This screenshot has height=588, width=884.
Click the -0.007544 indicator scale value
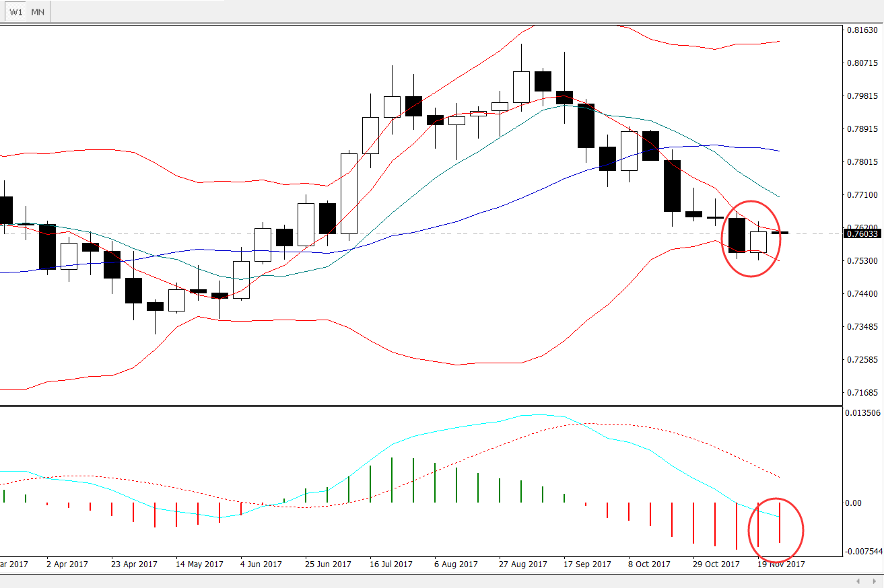click(863, 552)
